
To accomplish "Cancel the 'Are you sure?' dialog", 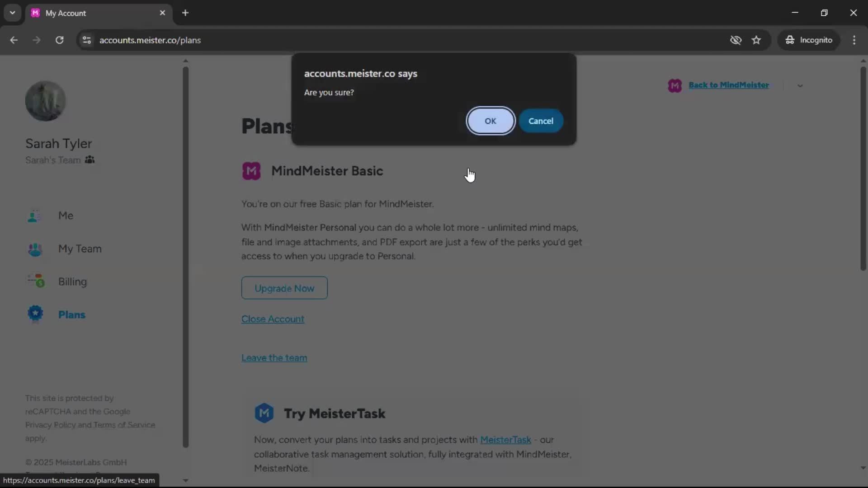I will pos(541,121).
